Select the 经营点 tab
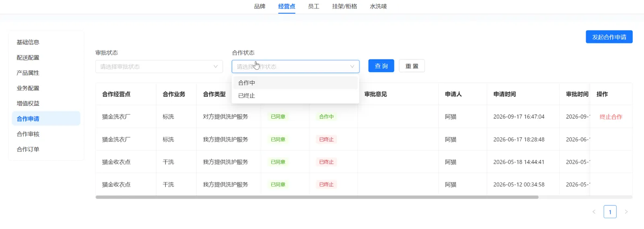 click(x=287, y=6)
